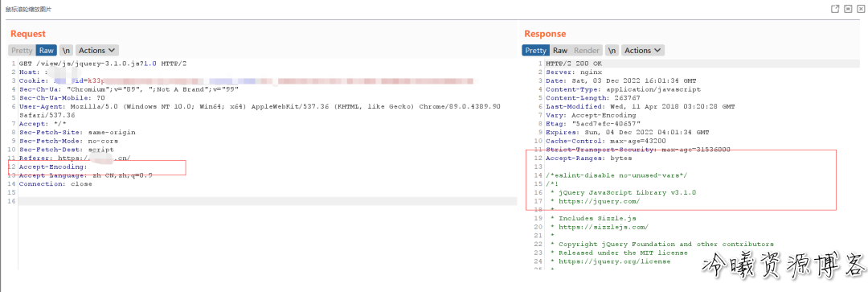Click the https://sizzlejs.com/ line
Screen dimensions: 868x292
[x=600, y=227]
